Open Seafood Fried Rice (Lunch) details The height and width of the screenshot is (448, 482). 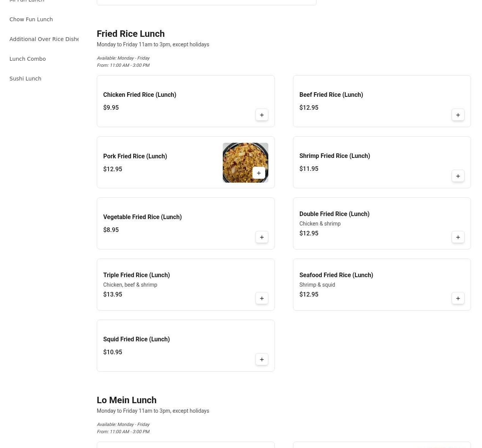tap(336, 275)
